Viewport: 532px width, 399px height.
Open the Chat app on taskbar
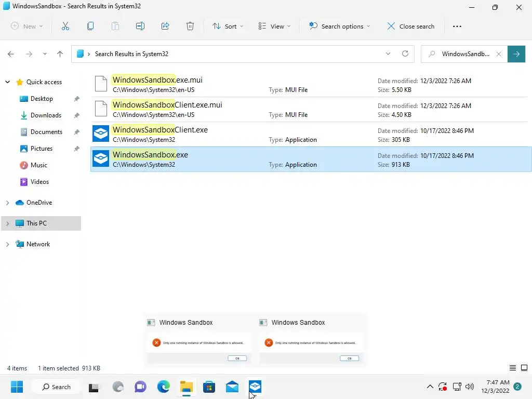[x=140, y=387]
